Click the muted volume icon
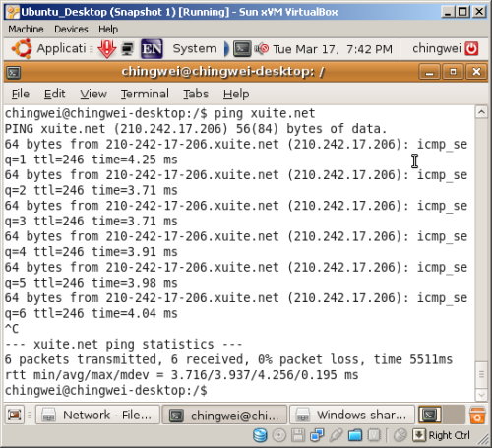 coord(262,49)
